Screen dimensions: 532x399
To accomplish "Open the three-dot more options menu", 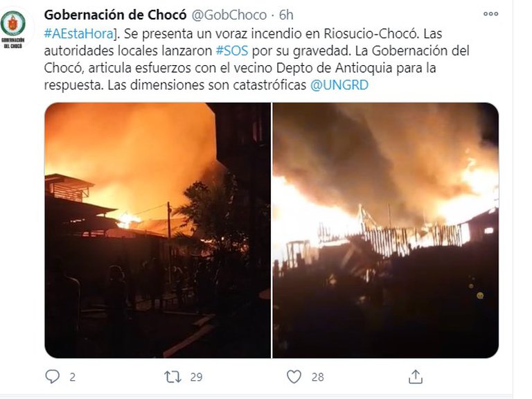I will (x=490, y=14).
